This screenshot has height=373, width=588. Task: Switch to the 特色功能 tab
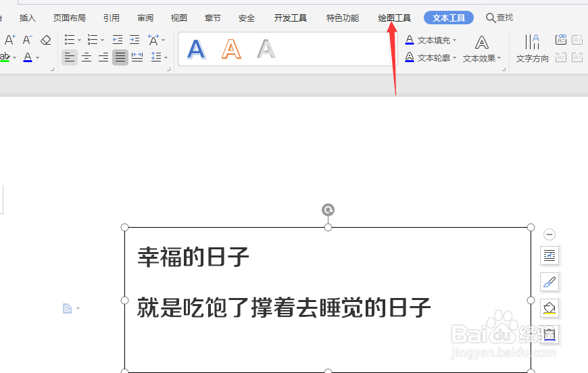pos(343,18)
